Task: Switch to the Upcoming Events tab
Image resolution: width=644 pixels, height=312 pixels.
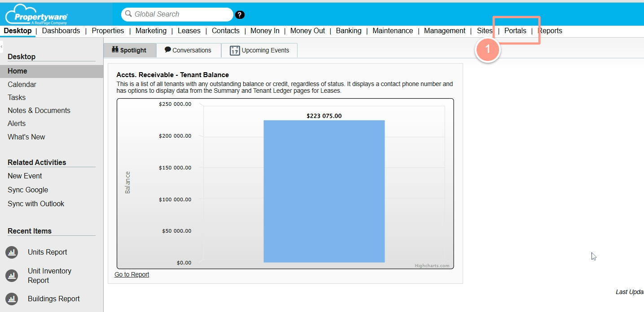Action: click(259, 50)
